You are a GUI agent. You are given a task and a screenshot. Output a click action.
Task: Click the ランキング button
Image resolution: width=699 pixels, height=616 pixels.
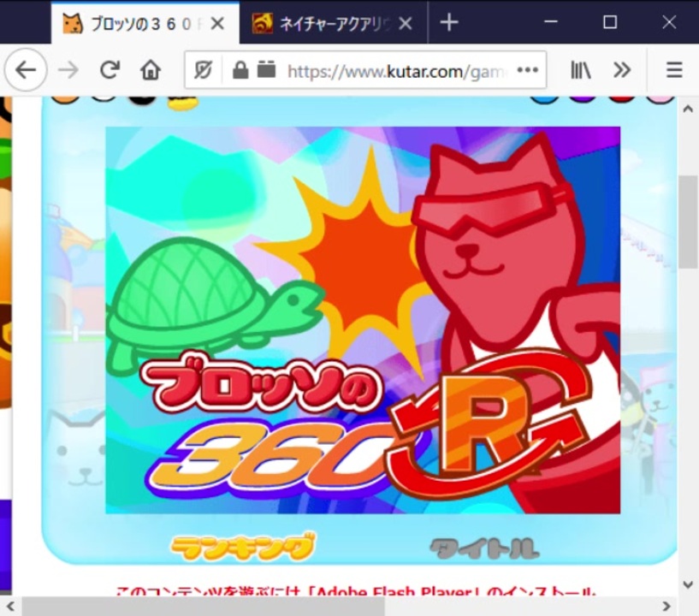point(243,547)
